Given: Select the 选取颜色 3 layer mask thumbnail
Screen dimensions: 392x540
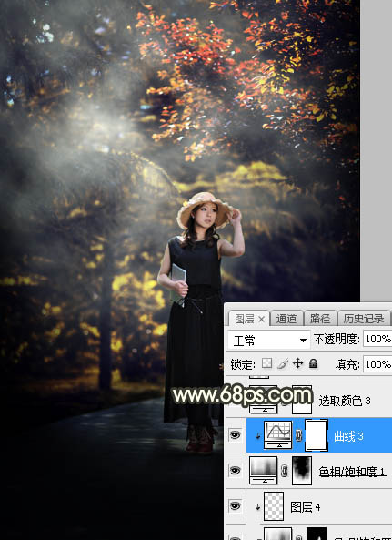Looking at the screenshot, I should click(302, 400).
